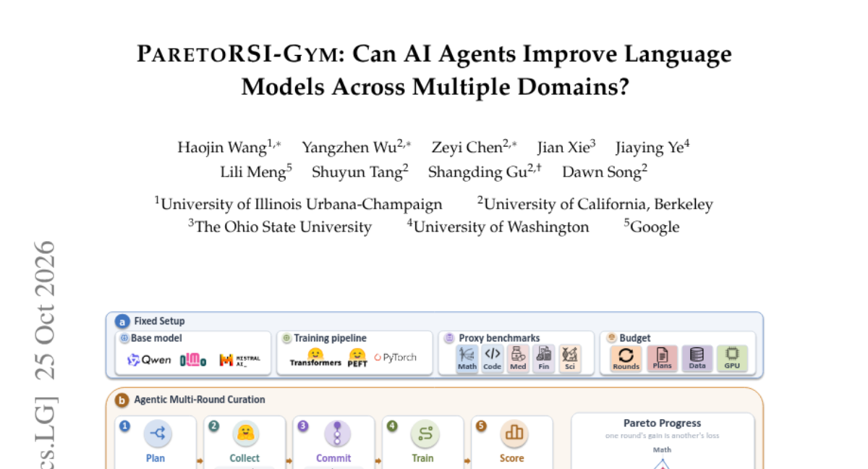The width and height of the screenshot is (868, 469).
Task: Click the 'Score' step label
Action: [x=511, y=458]
